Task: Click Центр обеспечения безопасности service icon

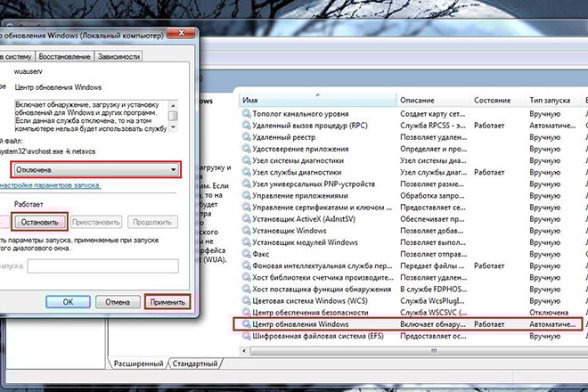Action: [246, 314]
